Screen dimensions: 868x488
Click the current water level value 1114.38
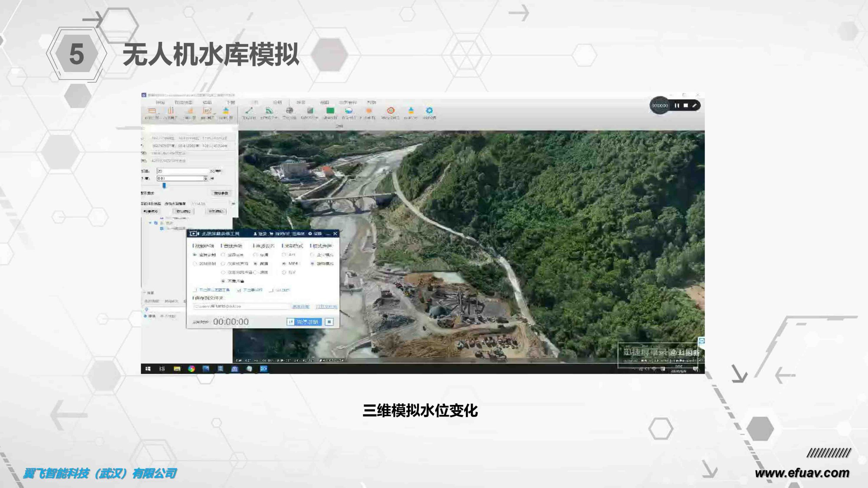click(x=198, y=204)
